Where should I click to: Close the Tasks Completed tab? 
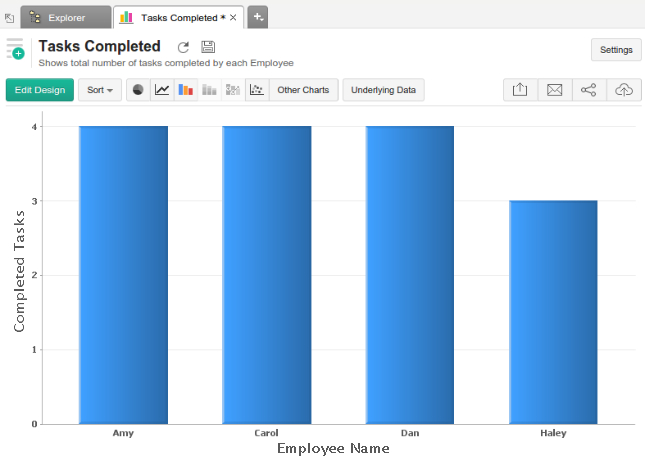coord(234,18)
